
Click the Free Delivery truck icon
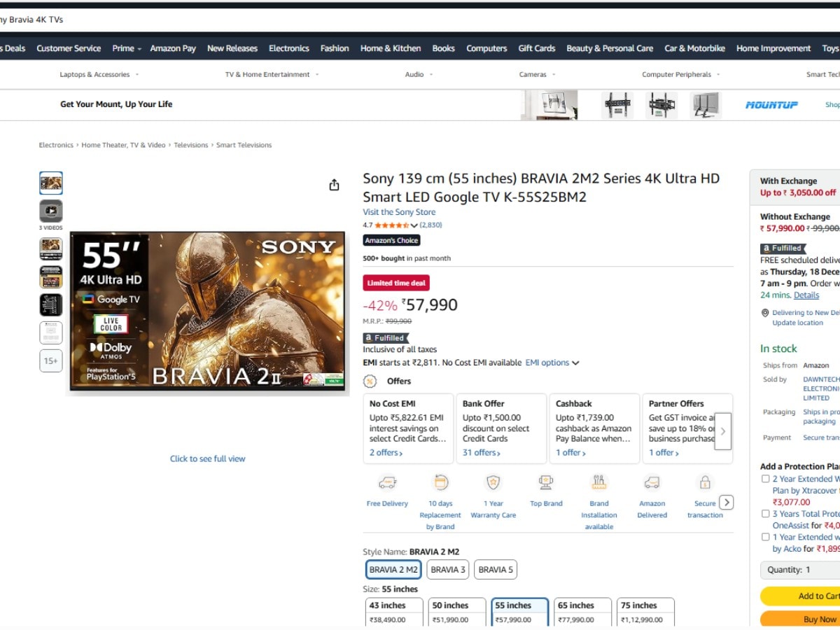[387, 483]
